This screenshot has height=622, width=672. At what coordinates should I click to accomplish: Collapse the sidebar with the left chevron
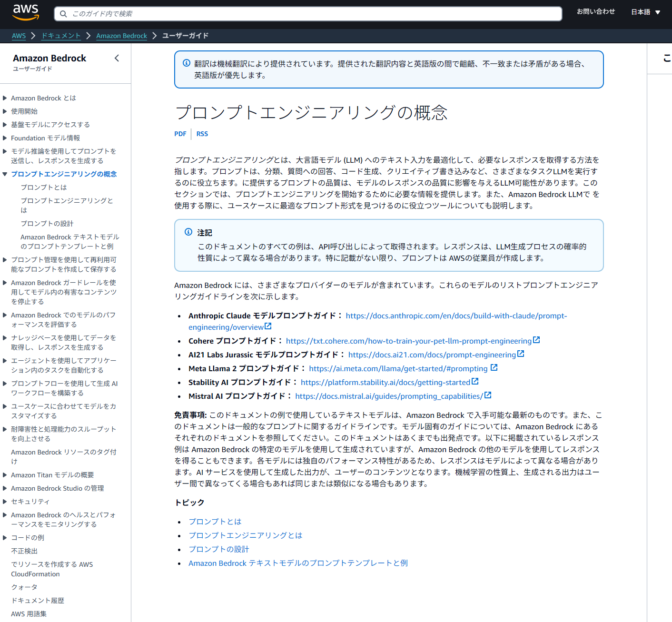point(117,58)
